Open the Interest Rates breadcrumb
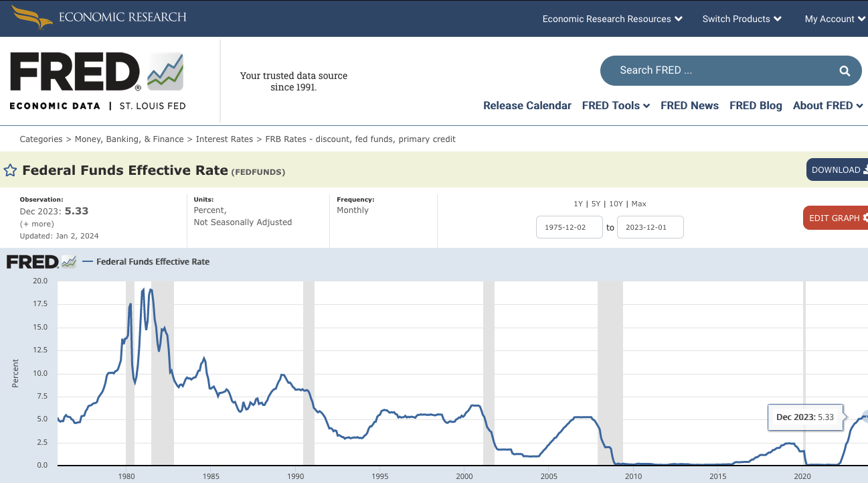868x483 pixels. coord(224,139)
